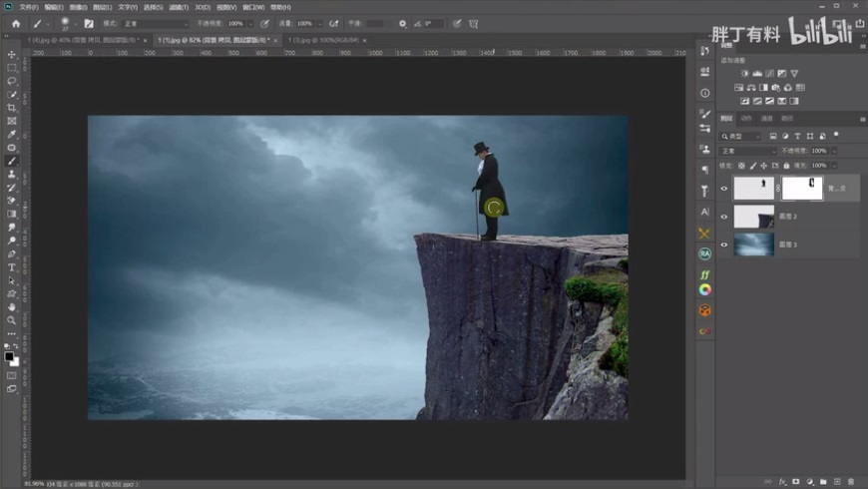Select the layer mask thumbnail of top layer
The image size is (868, 489).
pos(801,188)
